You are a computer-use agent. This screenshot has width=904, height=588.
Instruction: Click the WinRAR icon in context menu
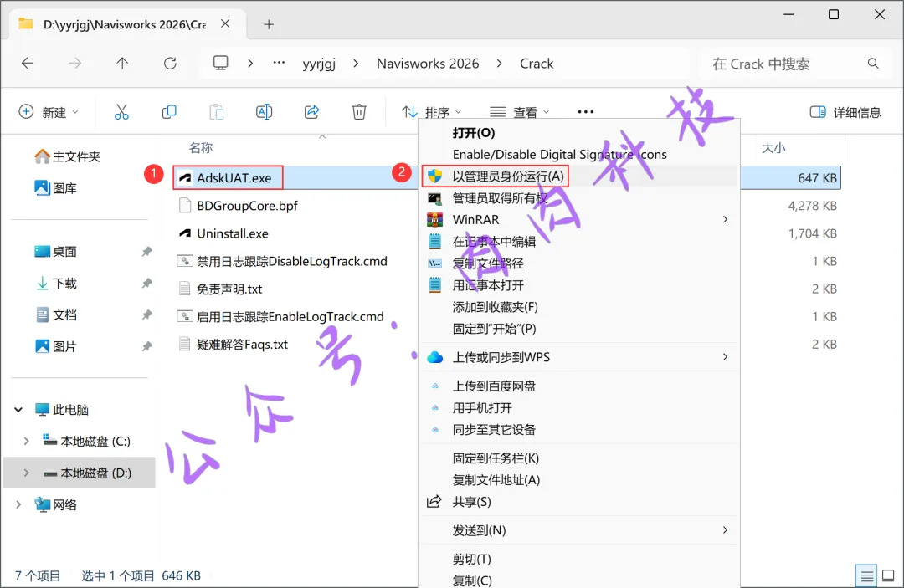tap(434, 219)
